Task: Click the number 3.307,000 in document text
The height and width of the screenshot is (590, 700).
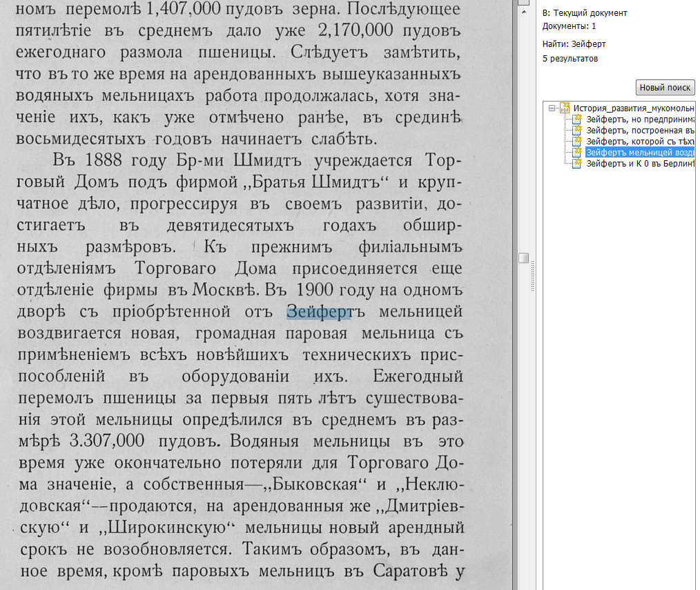Action: click(x=107, y=441)
